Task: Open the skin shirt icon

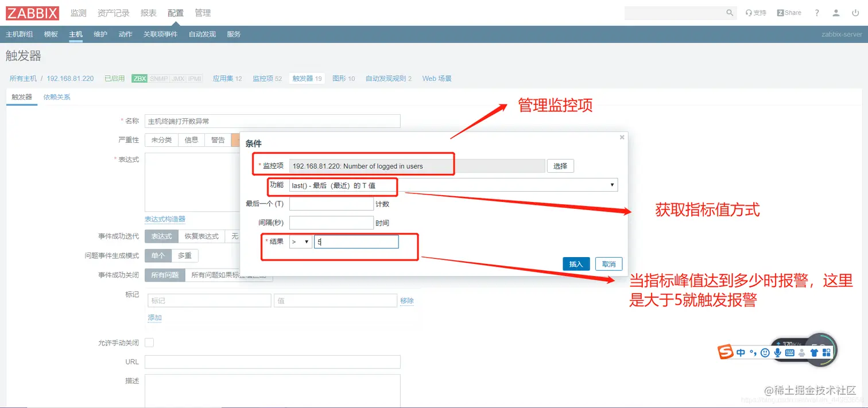Action: [813, 352]
